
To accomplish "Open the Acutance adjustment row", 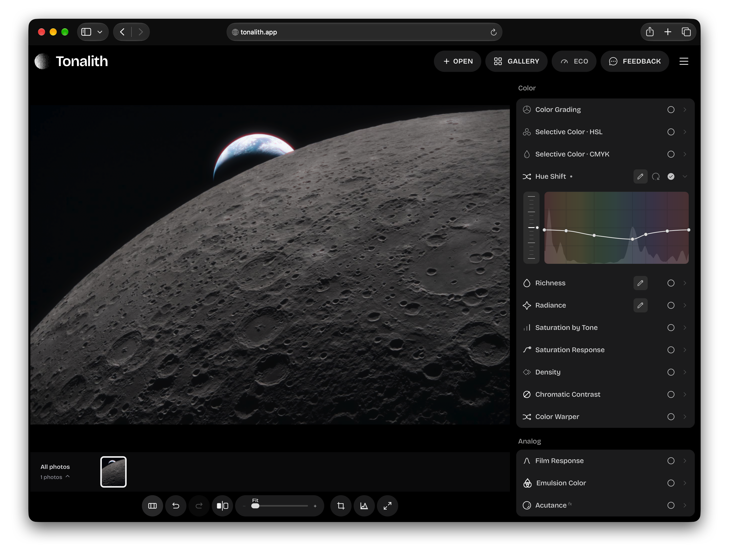I will click(605, 505).
